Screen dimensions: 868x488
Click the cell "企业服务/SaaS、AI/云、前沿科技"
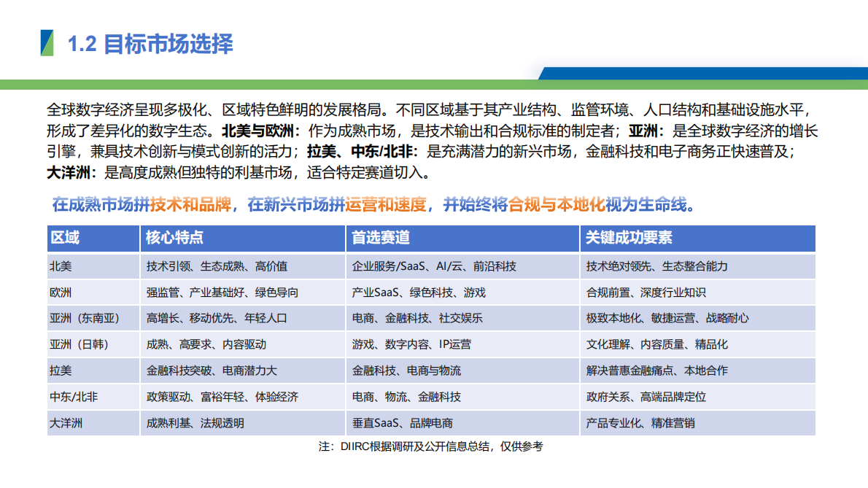(x=434, y=266)
